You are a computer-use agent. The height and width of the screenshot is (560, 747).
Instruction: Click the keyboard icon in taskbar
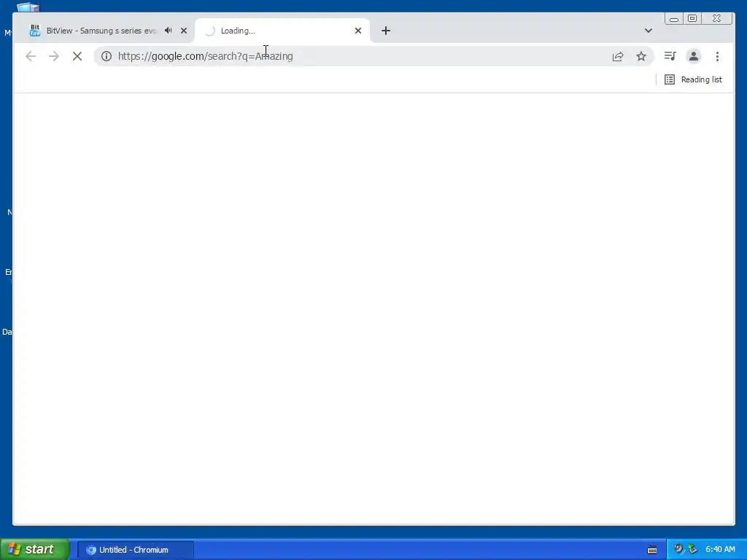click(652, 550)
